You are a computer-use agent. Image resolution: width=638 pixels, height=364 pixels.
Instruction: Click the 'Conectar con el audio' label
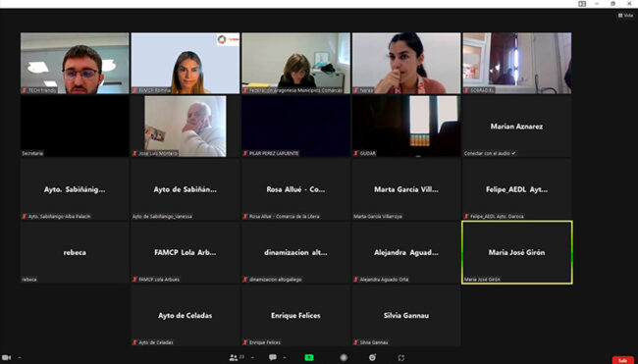(x=490, y=153)
